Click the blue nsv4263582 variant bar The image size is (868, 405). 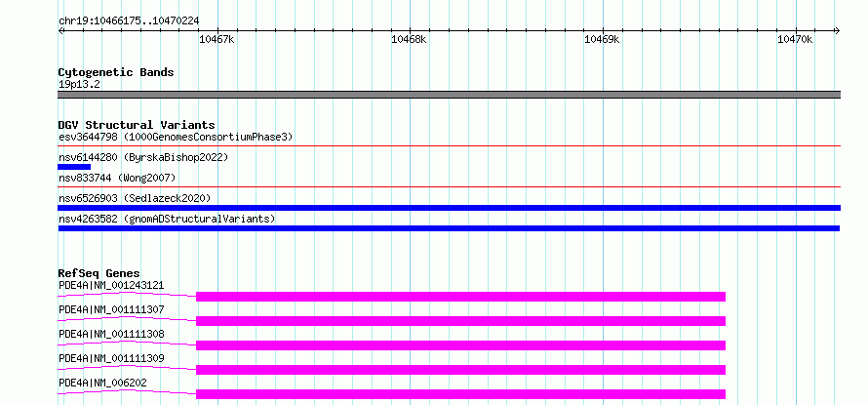pos(449,228)
